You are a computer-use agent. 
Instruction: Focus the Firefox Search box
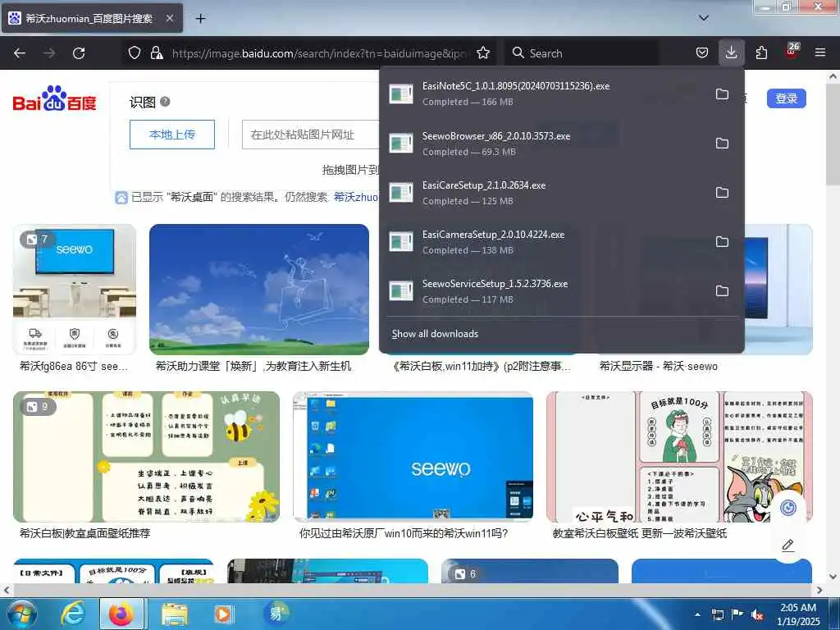[582, 53]
